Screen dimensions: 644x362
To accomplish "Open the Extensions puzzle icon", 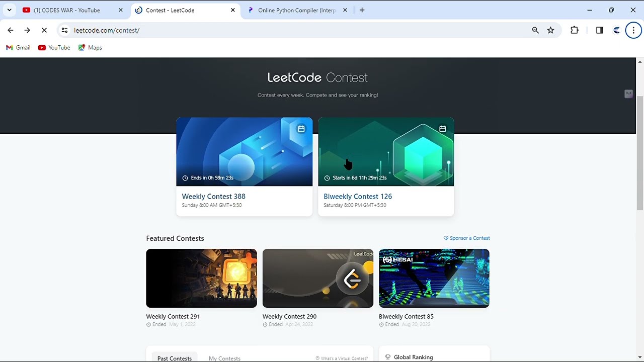I will point(575,30).
